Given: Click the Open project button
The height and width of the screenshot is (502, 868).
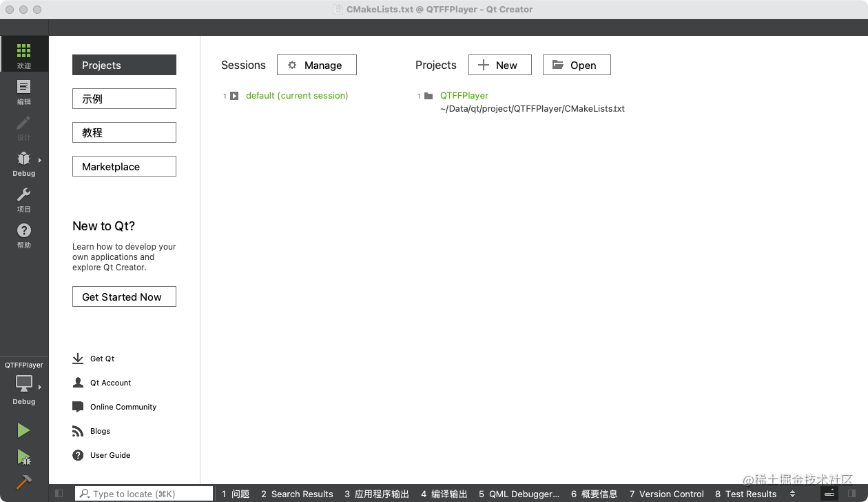Looking at the screenshot, I should pos(577,65).
